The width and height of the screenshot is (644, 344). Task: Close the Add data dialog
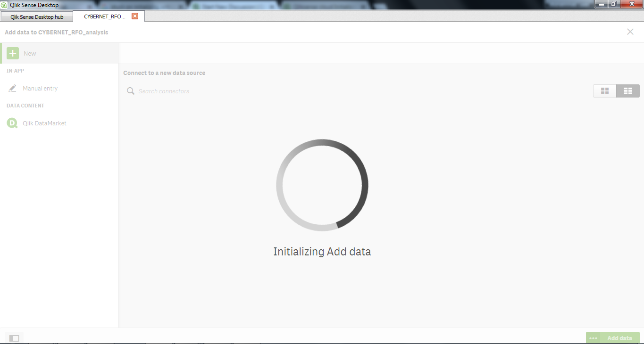click(630, 32)
